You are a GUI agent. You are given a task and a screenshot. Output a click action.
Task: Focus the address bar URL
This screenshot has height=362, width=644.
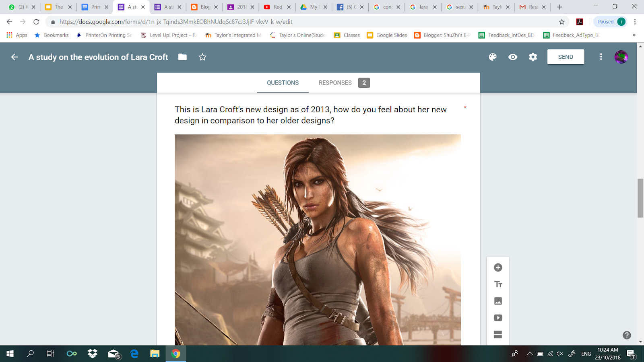[x=176, y=22]
